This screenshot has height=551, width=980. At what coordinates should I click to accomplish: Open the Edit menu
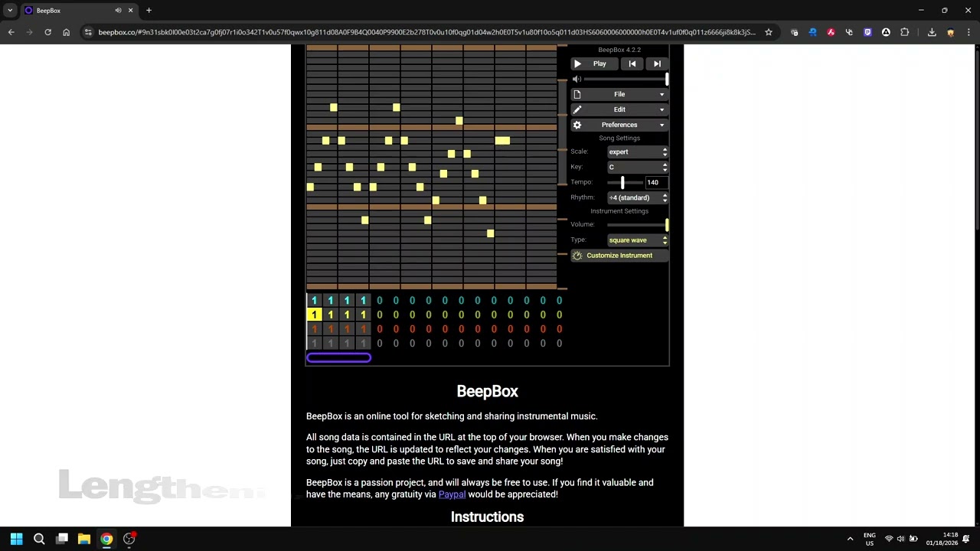click(619, 109)
